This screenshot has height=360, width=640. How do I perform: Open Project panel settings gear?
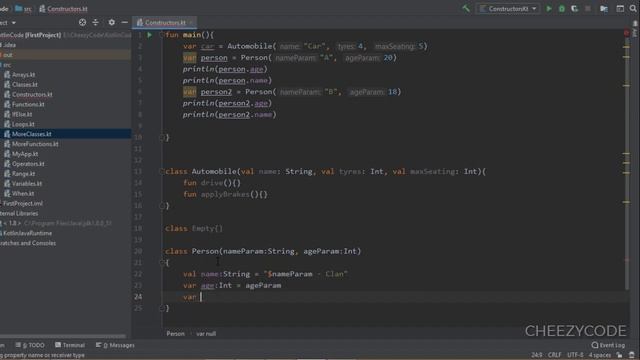click(111, 22)
